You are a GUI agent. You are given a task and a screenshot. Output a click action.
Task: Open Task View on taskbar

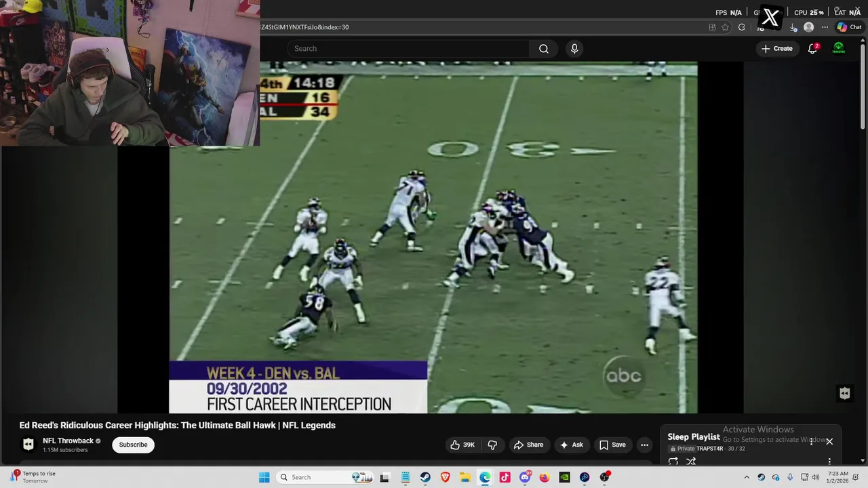click(x=384, y=477)
